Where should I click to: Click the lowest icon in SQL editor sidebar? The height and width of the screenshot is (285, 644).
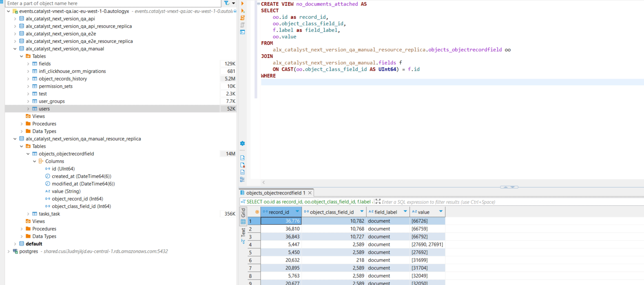(x=243, y=179)
